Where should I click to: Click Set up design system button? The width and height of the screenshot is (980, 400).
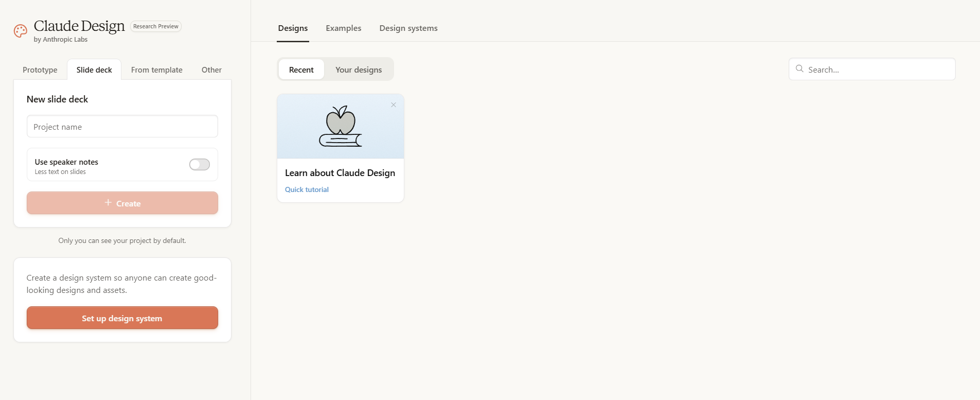click(x=122, y=318)
